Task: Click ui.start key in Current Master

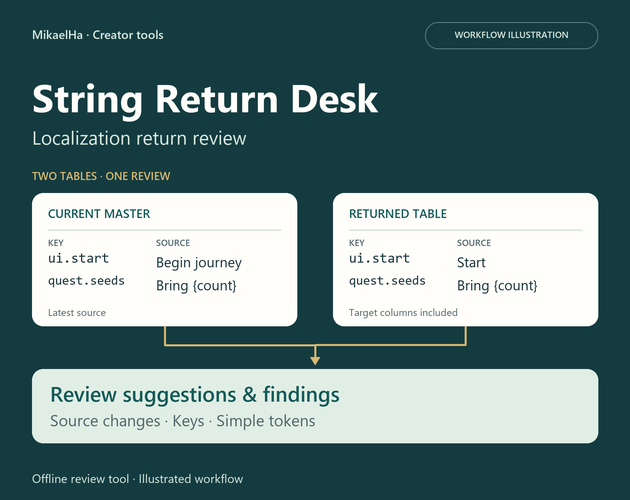Action: coord(78,258)
